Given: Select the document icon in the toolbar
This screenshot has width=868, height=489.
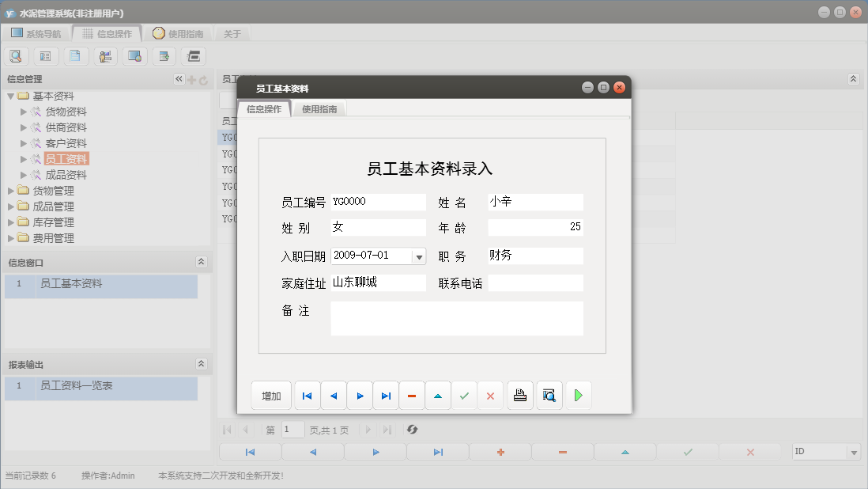Looking at the screenshot, I should (x=74, y=55).
